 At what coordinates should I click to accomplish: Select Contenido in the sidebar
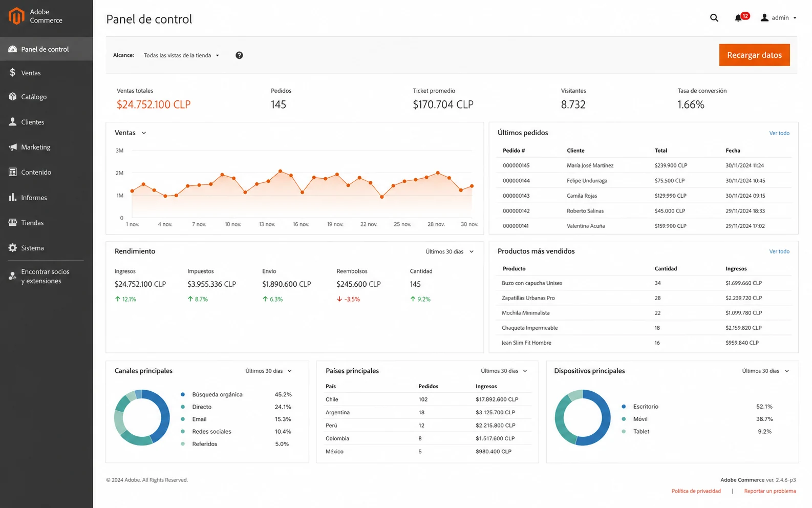click(46, 172)
